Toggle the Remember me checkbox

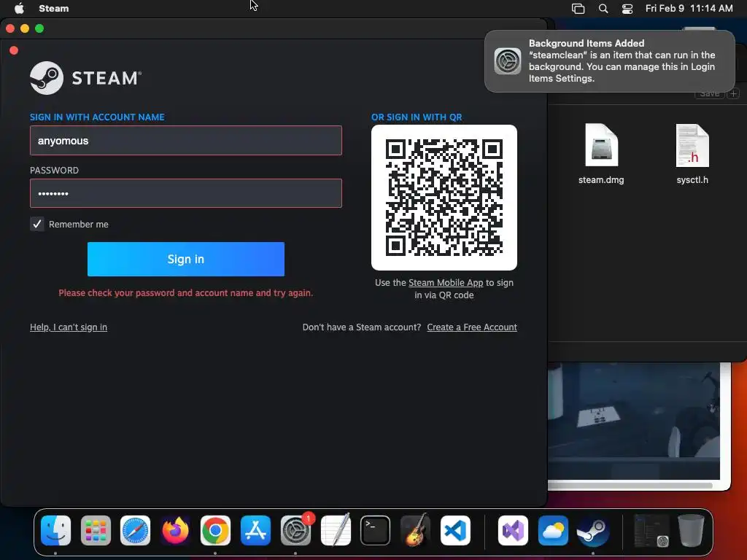[37, 224]
